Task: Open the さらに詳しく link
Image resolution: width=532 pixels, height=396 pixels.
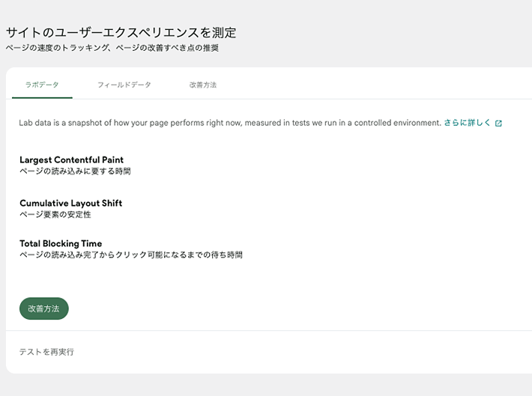Action: (468, 123)
